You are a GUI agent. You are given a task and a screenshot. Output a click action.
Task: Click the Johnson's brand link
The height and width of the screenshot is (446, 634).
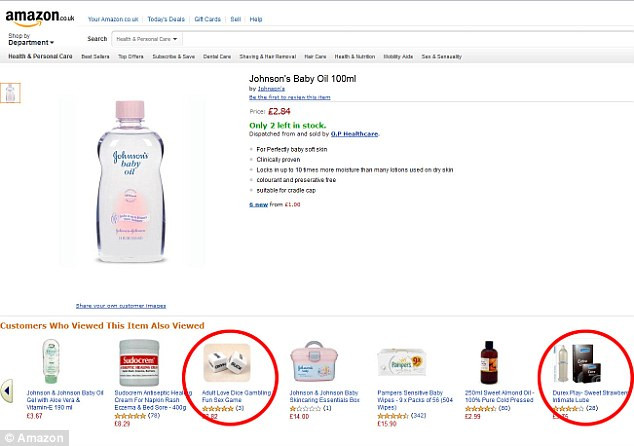pos(269,89)
